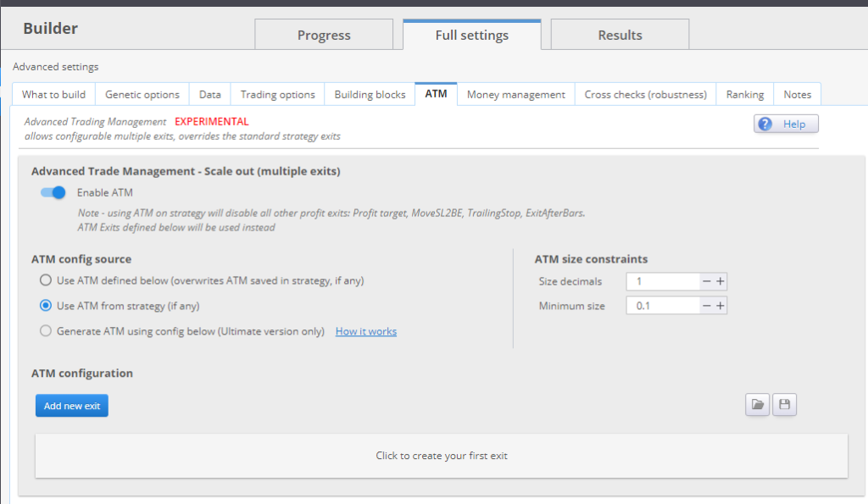This screenshot has height=504, width=868.
Task: Switch to the Progress tab
Action: [324, 35]
